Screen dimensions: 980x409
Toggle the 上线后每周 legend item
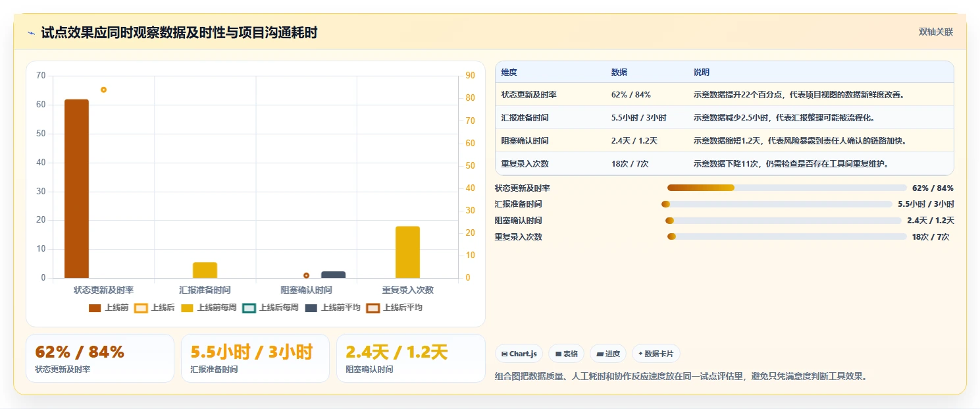coord(270,308)
